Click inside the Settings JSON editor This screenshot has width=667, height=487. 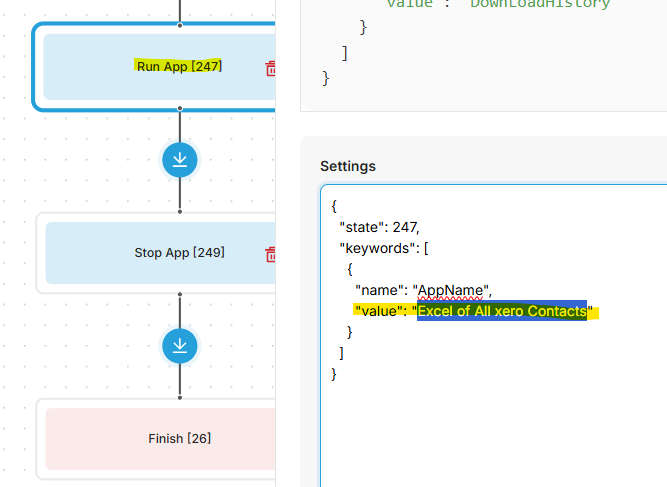493,336
